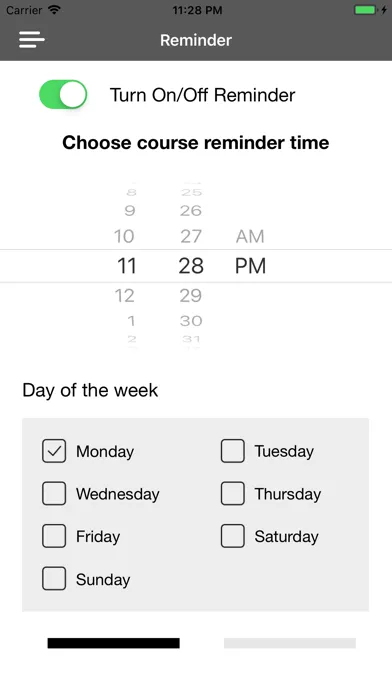Switch the time picker to AM
Viewport: 392px width, 696px height.
pos(250,237)
